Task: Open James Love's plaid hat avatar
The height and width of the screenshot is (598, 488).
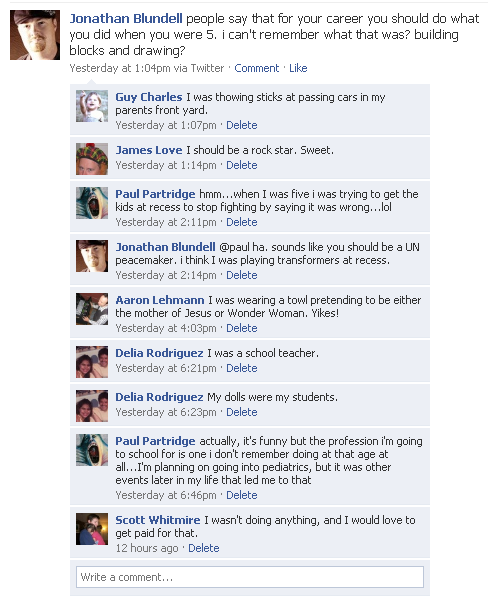Action: [x=92, y=159]
